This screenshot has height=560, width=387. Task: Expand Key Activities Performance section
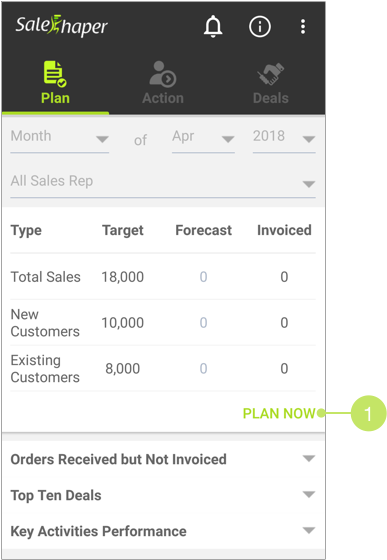click(x=163, y=531)
